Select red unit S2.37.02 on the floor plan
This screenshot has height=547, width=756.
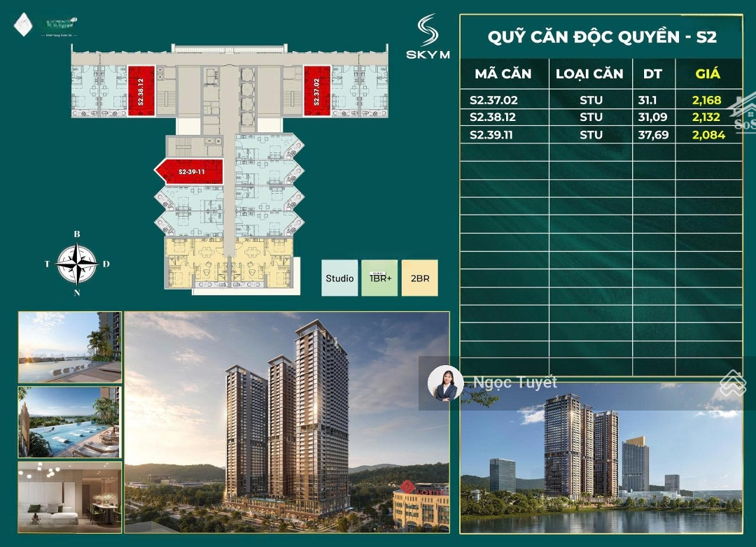click(316, 91)
